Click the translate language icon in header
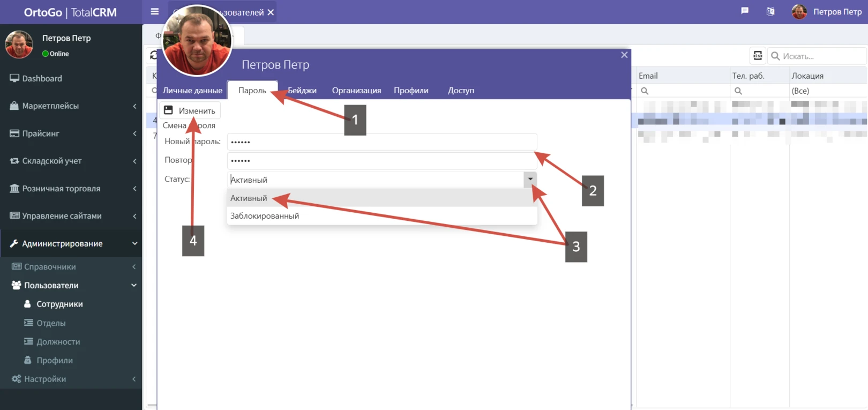 770,11
